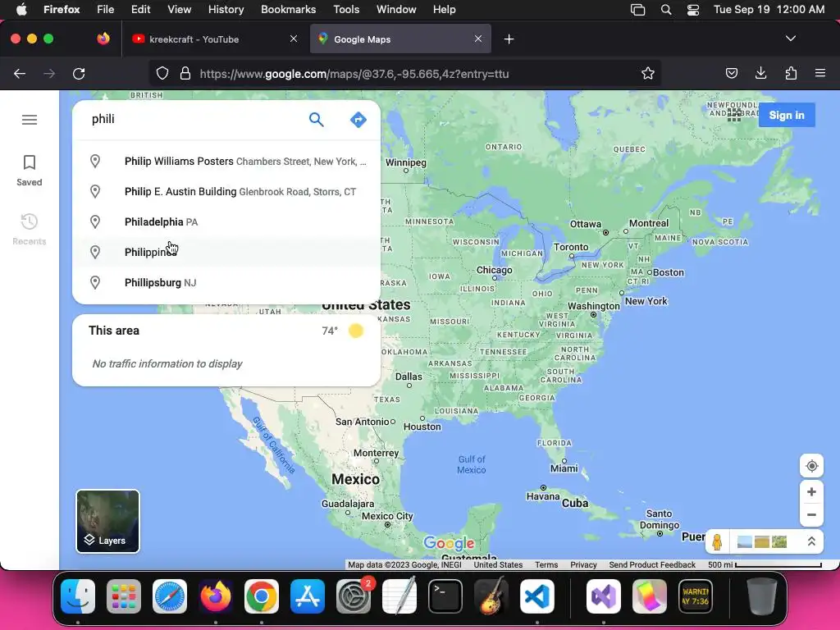This screenshot has height=630, width=840.
Task: Open the Saved places panel
Action: tap(30, 171)
